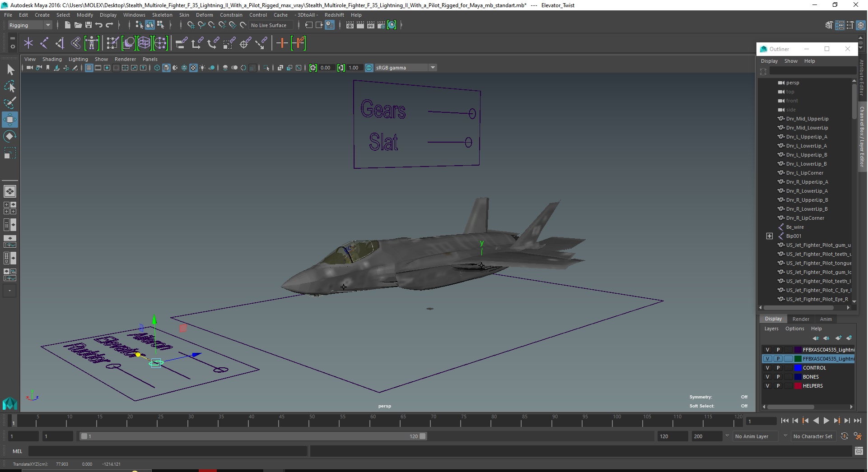Click the Redo arrow icon

click(109, 25)
